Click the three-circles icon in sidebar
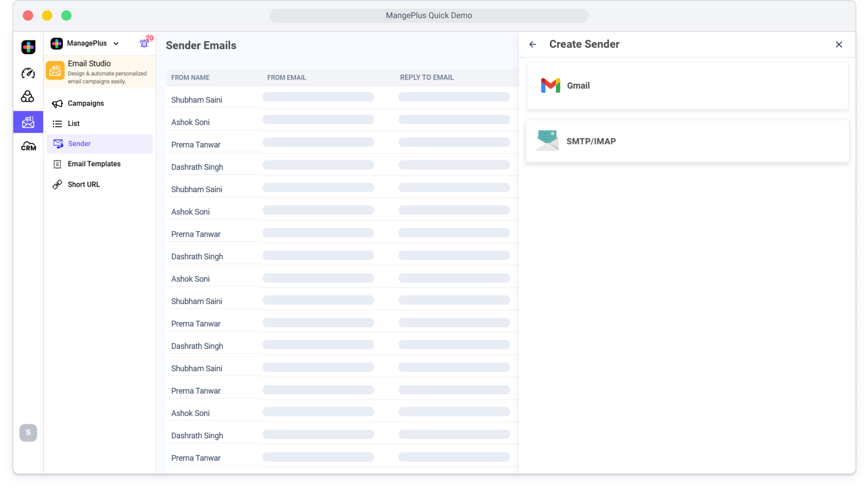This screenshot has width=868, height=489. tap(27, 96)
